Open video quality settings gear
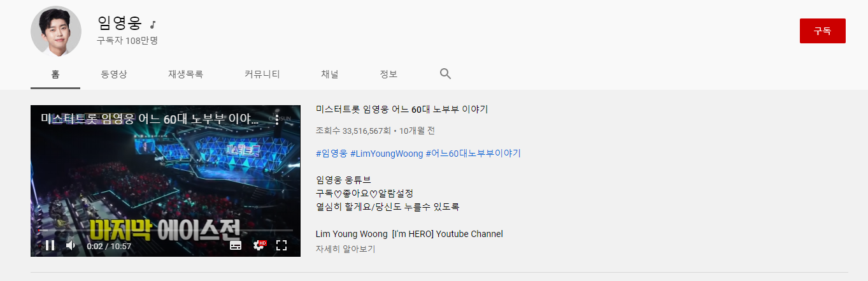Image resolution: width=868 pixels, height=281 pixels. (259, 245)
